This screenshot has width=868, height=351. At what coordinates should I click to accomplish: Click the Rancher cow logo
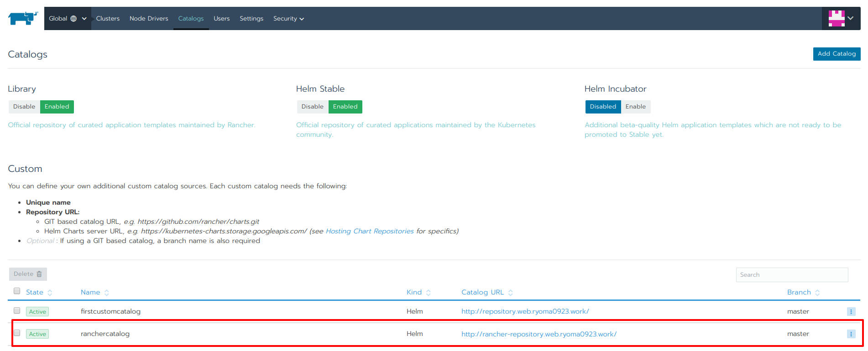coord(23,18)
